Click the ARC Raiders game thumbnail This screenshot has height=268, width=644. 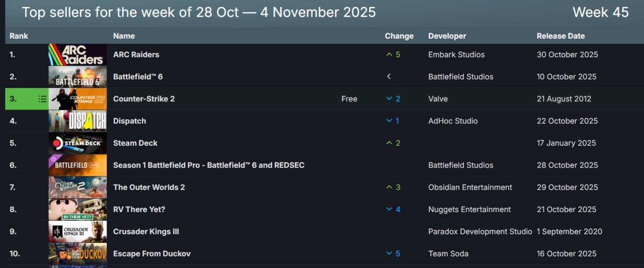(77, 55)
